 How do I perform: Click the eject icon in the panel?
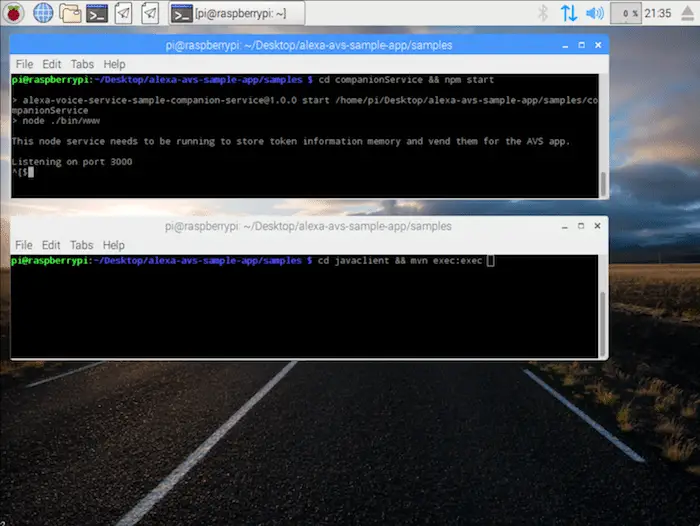point(688,13)
